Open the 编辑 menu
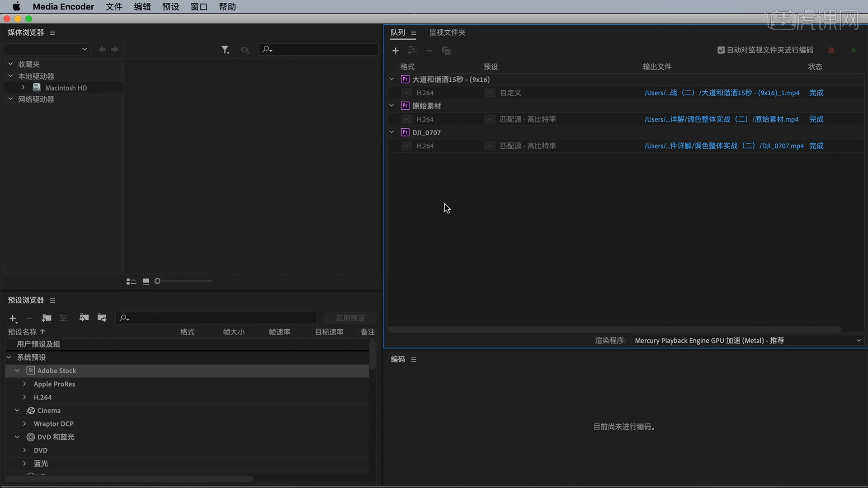The width and height of the screenshot is (868, 488). tap(142, 7)
